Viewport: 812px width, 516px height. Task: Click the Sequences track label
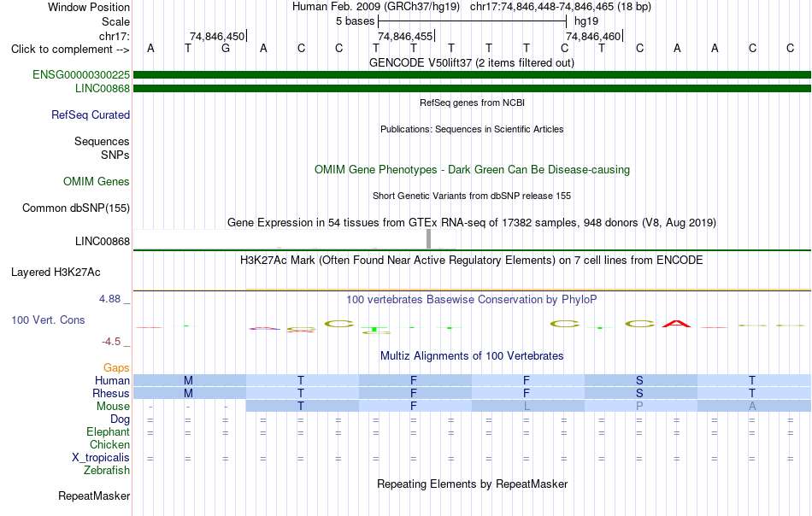click(x=102, y=141)
